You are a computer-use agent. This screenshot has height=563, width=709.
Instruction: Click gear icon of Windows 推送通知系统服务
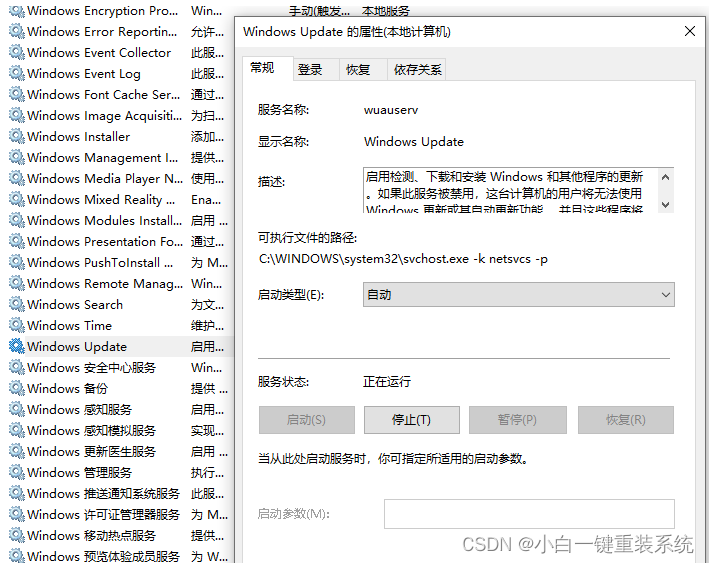[17, 493]
